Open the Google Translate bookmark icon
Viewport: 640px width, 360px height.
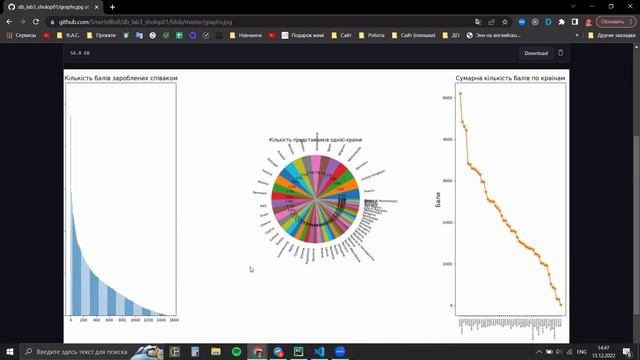click(139, 36)
